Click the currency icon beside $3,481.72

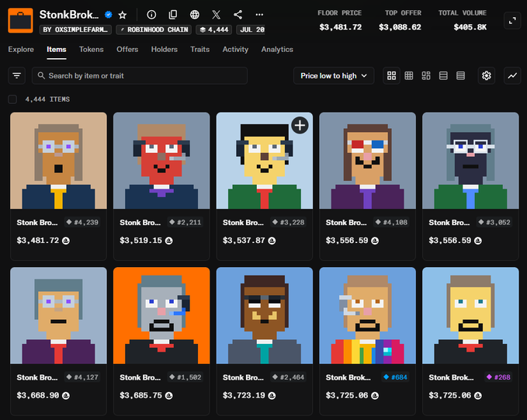click(x=66, y=241)
